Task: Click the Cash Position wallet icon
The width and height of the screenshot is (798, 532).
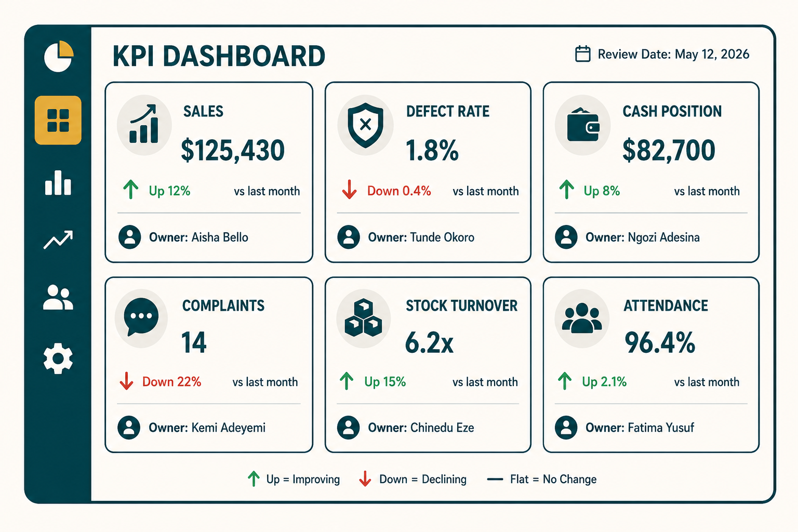Action: pyautogui.click(x=583, y=125)
